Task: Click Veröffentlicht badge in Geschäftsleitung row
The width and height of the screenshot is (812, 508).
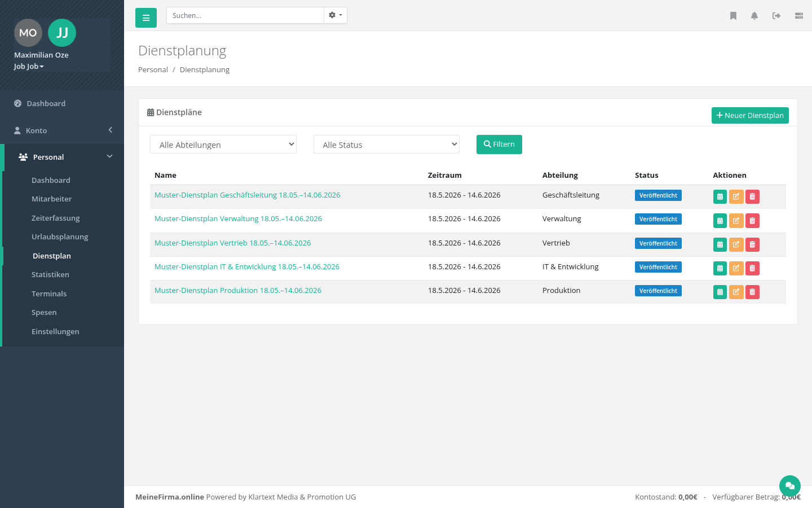Action: 658,195
